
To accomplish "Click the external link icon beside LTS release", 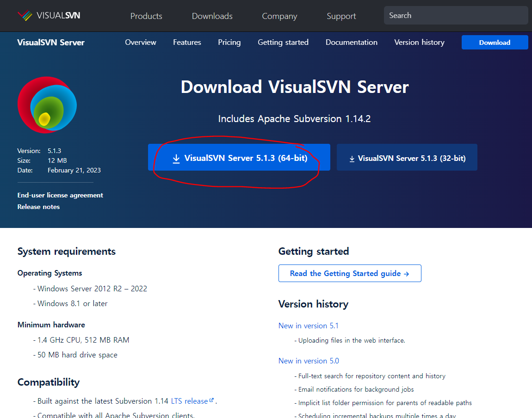I will pyautogui.click(x=211, y=400).
